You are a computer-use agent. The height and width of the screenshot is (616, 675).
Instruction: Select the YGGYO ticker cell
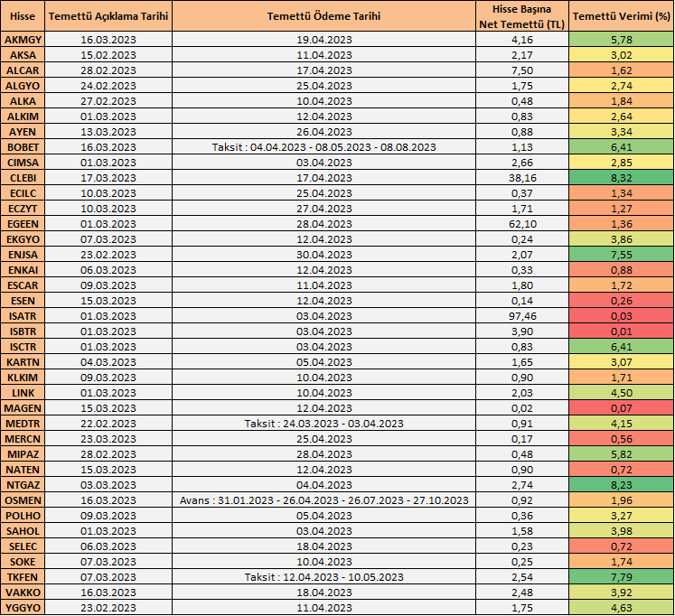point(23,608)
